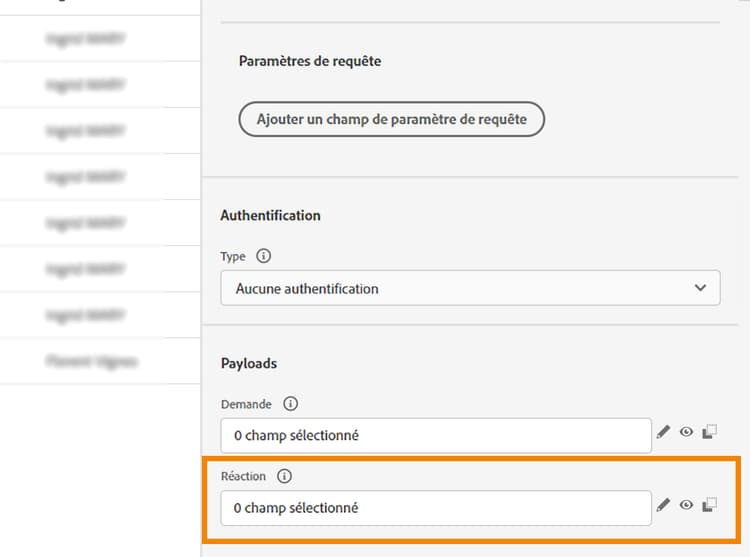
Task: Copy the Demande payload to clipboard
Action: click(709, 432)
